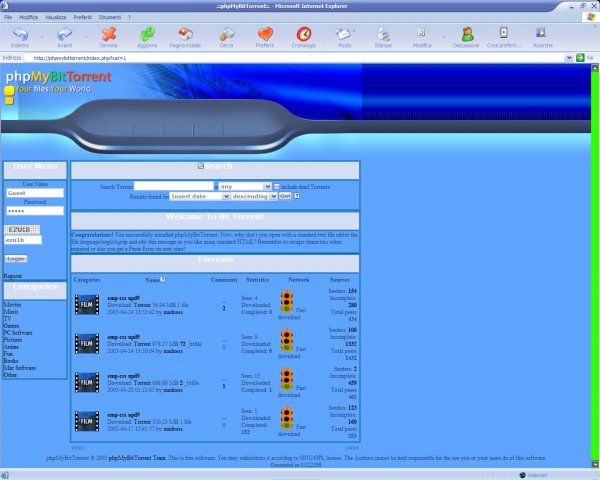Open the Visualizza menu

click(56, 18)
